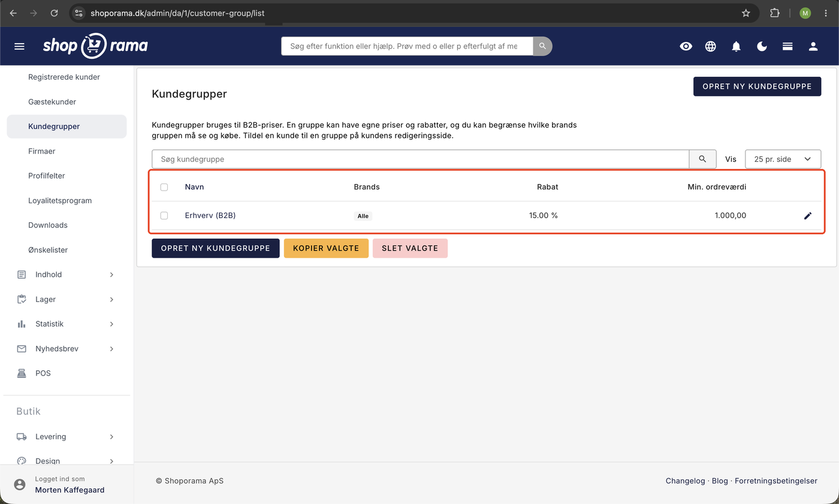Expand the Levering menu chevron
This screenshot has width=839, height=504.
[x=111, y=436]
